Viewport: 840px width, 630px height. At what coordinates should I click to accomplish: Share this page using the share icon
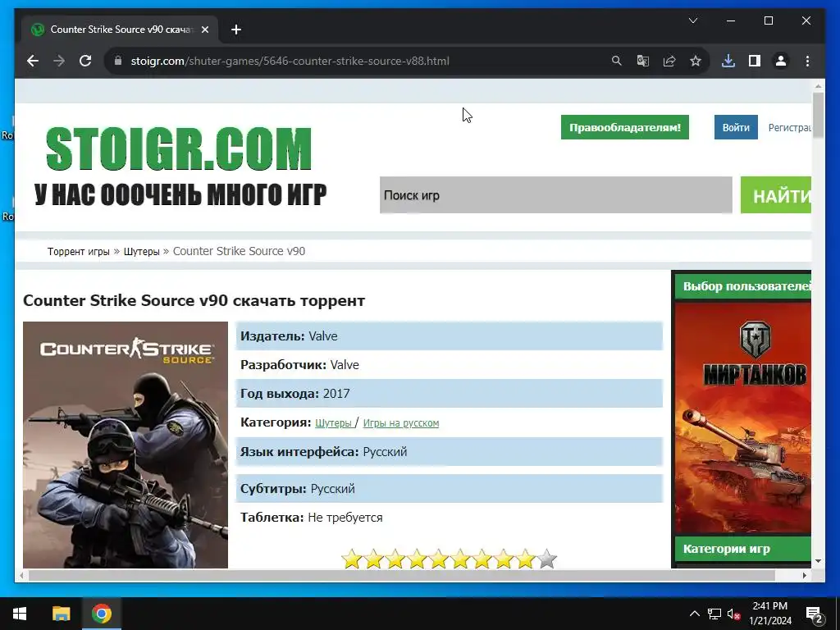(x=669, y=61)
